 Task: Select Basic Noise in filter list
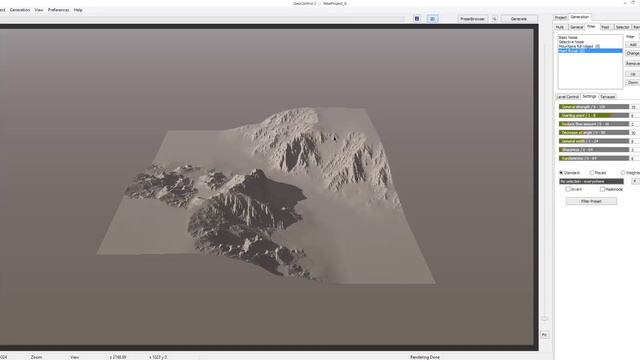click(x=590, y=37)
